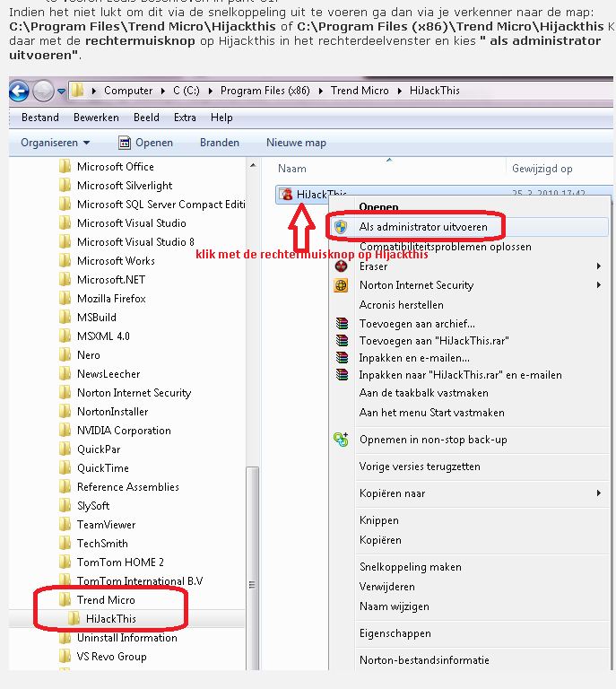
Task: Click the Openen toolbar button
Action: point(146,143)
